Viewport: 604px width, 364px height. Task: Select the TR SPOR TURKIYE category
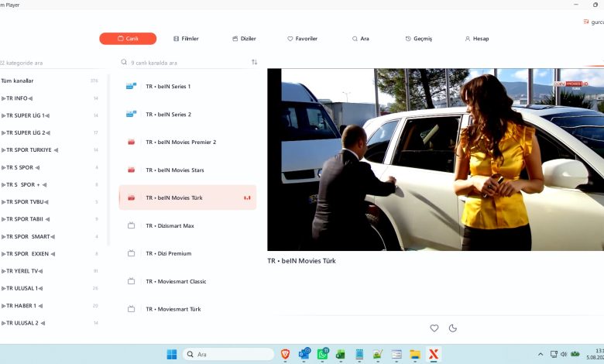[50, 149]
